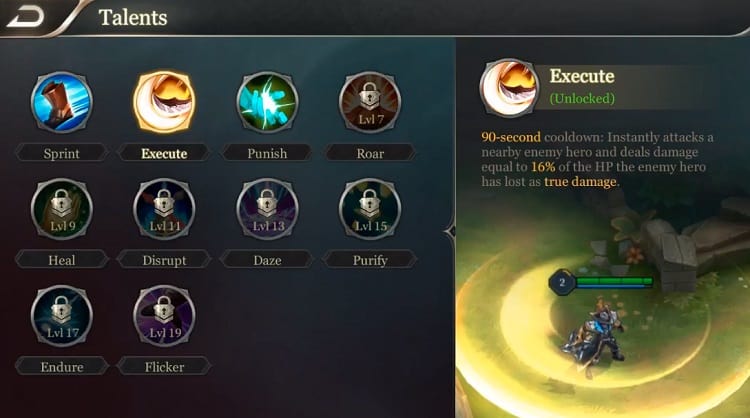Select the Sprint talent icon
The width and height of the screenshot is (750, 418).
pyautogui.click(x=62, y=102)
